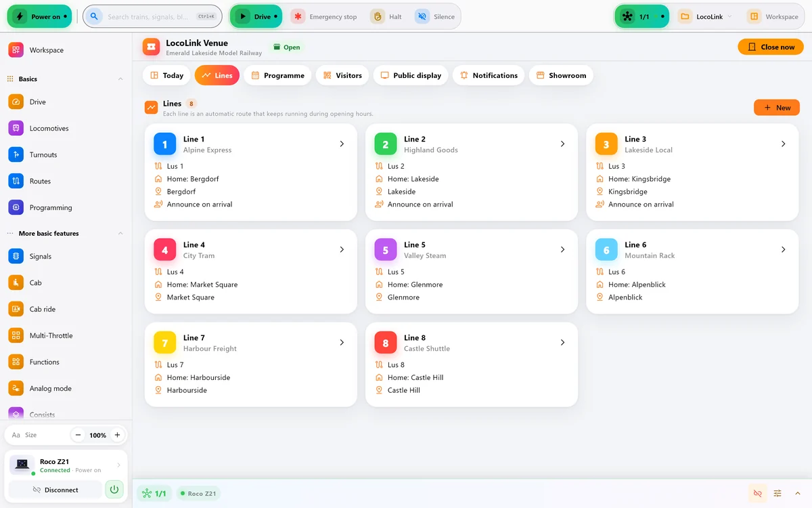Expand the Roco Z21 connection chevron
Screen dimensions: 812x508
(119, 465)
